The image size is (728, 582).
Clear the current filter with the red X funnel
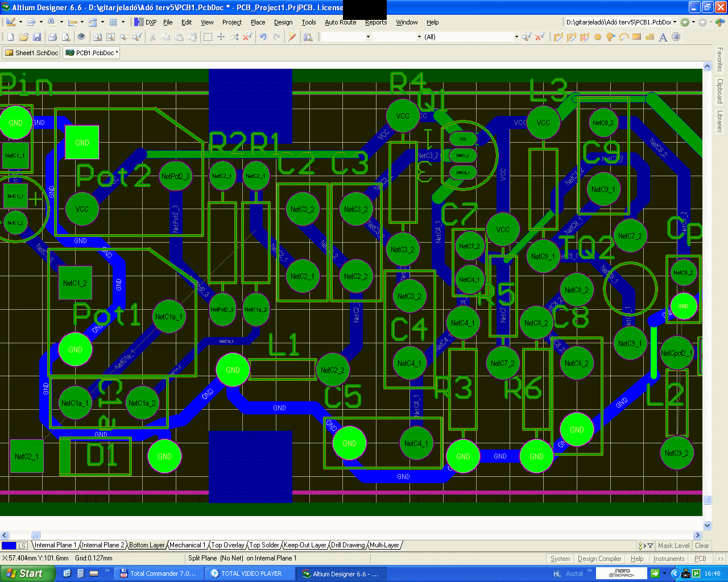[x=540, y=37]
